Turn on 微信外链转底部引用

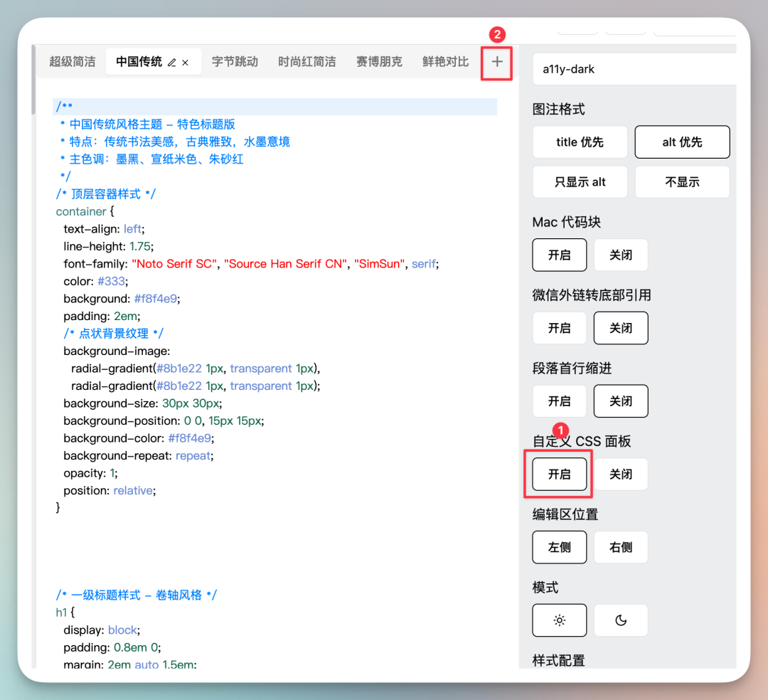tap(560, 328)
